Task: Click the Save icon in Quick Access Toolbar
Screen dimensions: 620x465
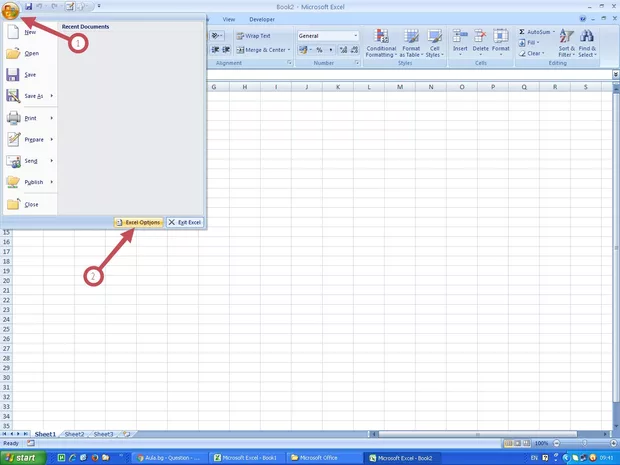Action: click(x=28, y=6)
